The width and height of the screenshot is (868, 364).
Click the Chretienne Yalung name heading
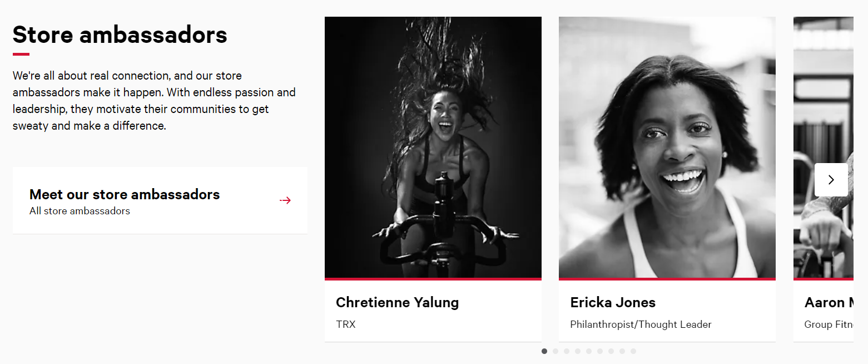tap(398, 303)
